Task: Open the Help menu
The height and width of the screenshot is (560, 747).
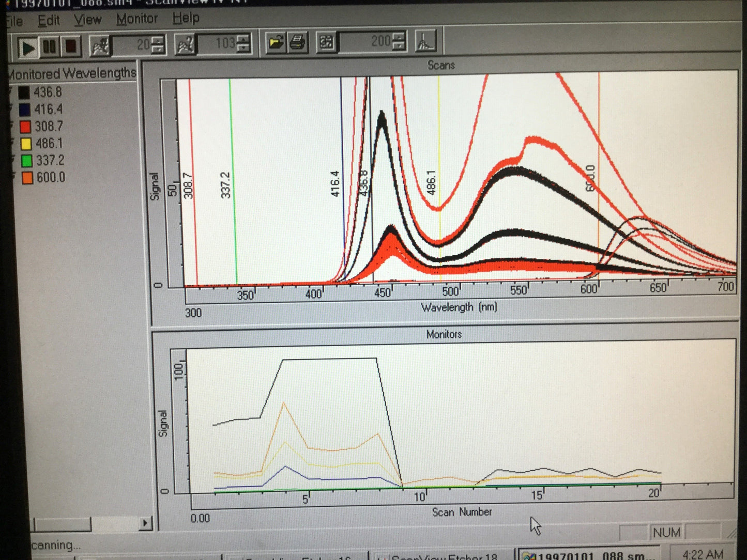Action: 186,18
